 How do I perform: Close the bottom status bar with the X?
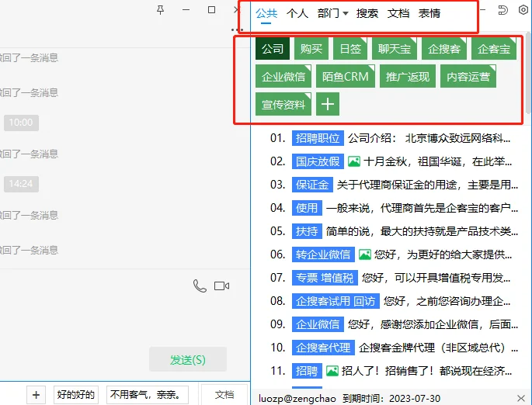click(x=521, y=398)
